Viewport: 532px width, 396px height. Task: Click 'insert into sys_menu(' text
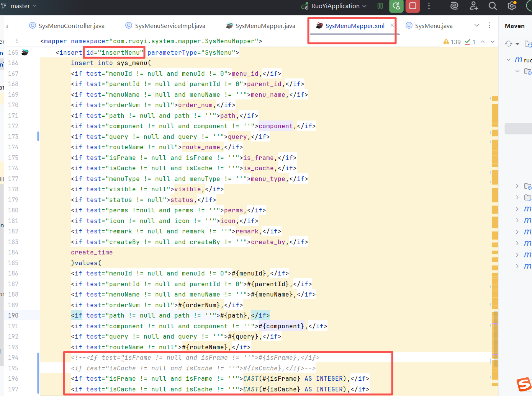[111, 63]
